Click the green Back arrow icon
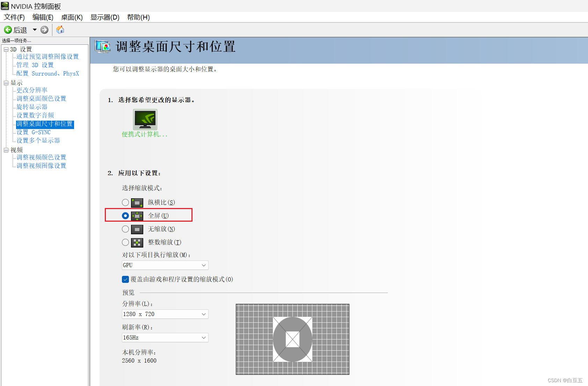The width and height of the screenshot is (588, 386). tap(8, 30)
